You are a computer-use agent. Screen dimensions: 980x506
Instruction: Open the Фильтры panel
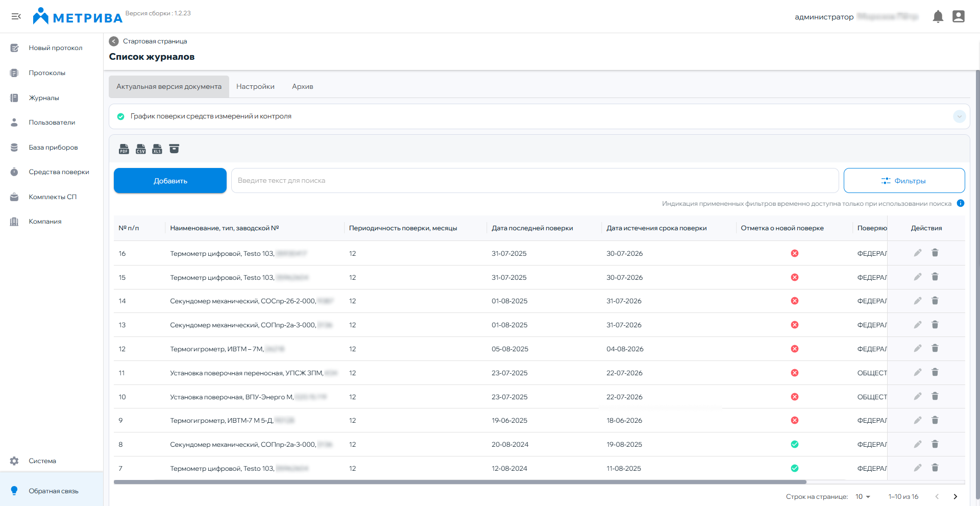[903, 181]
